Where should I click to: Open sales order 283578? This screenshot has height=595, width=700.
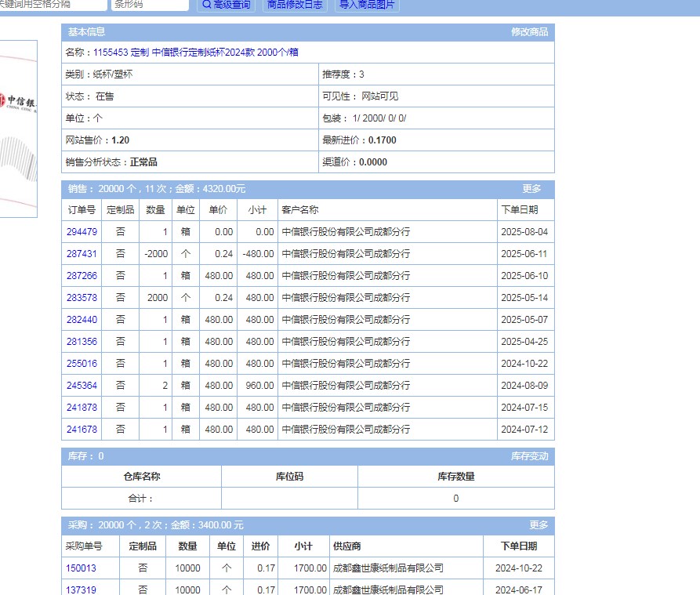click(x=82, y=297)
